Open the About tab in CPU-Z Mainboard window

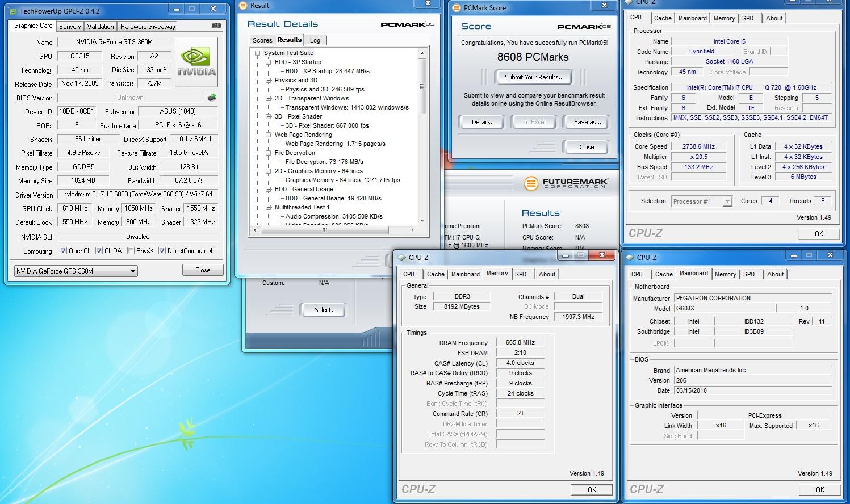(775, 274)
